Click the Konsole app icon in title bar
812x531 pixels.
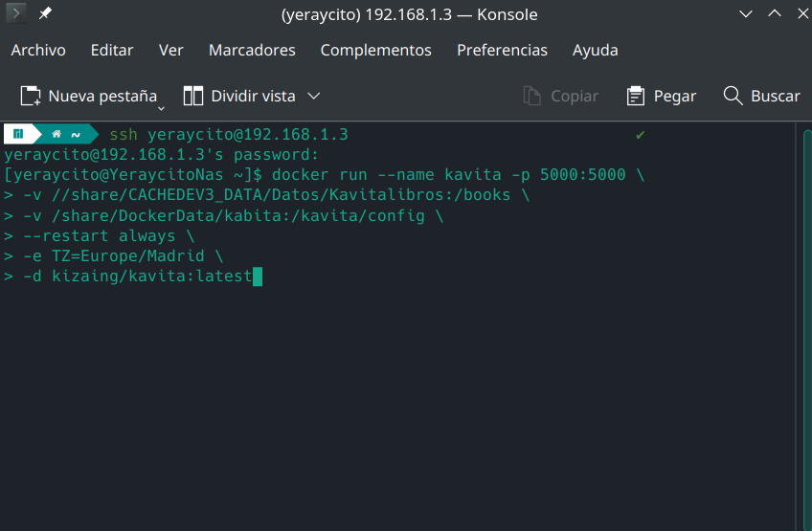(16, 14)
